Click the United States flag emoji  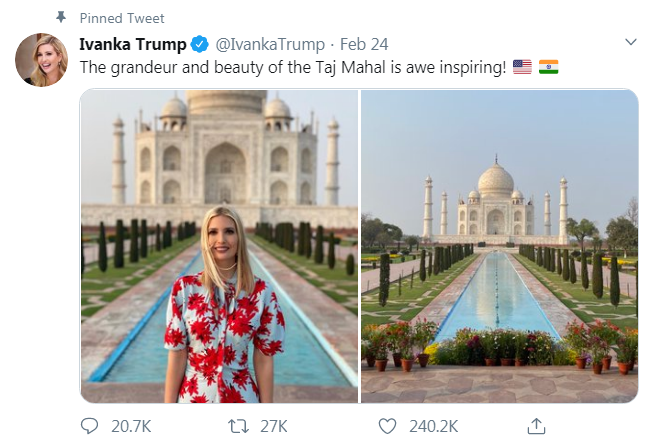coord(521,67)
